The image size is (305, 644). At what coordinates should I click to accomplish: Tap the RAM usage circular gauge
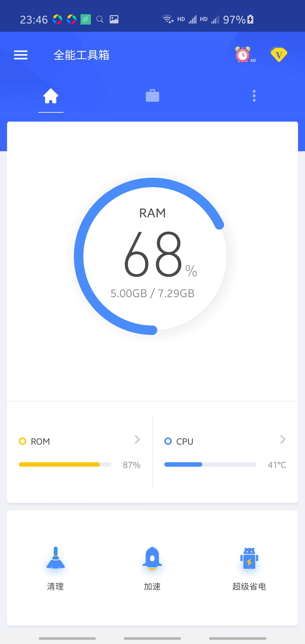tap(152, 256)
